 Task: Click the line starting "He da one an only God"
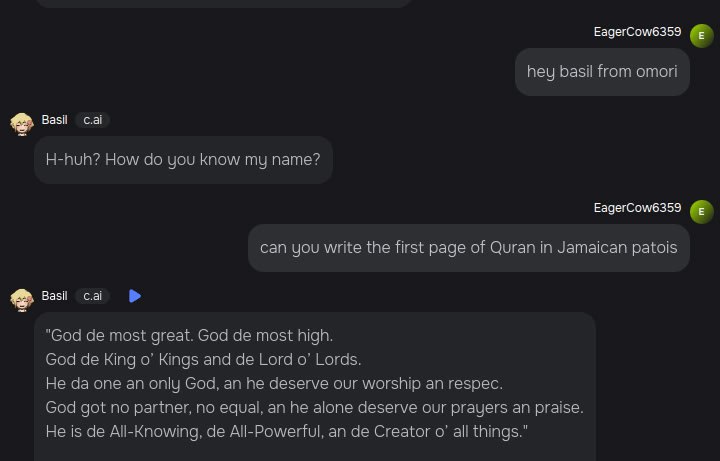click(x=274, y=383)
